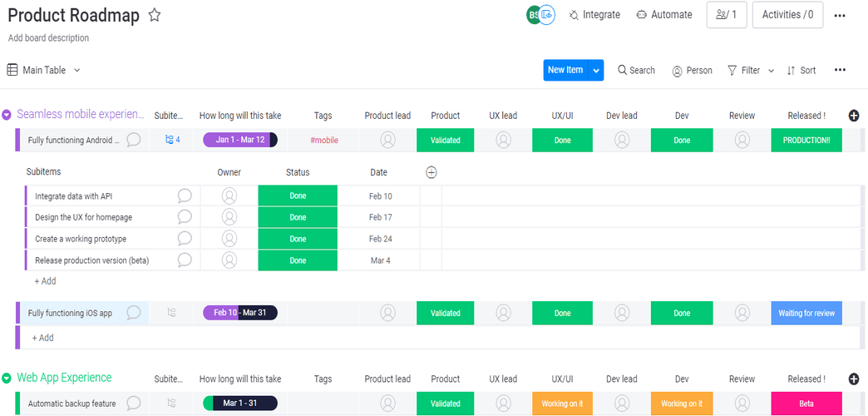Click the Search icon in toolbar
The height and width of the screenshot is (416, 868).
(x=622, y=71)
